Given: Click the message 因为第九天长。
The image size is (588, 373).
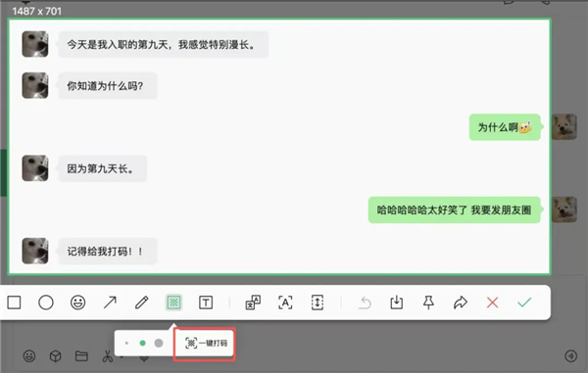Looking at the screenshot, I should [102, 168].
